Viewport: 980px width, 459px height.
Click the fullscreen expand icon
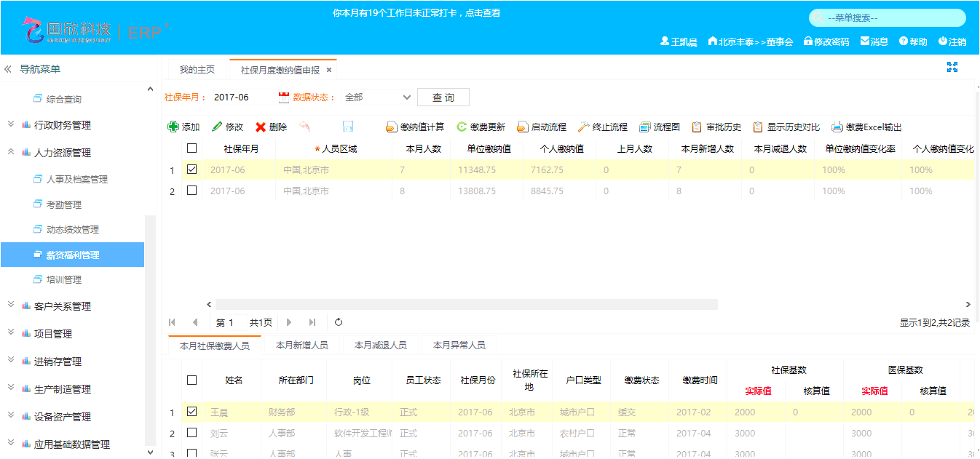952,67
